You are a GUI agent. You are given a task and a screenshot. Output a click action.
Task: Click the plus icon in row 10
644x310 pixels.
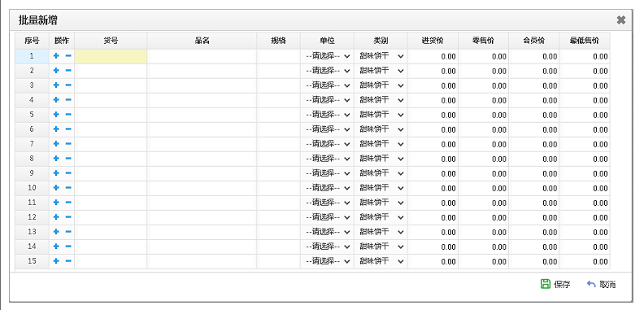point(56,188)
